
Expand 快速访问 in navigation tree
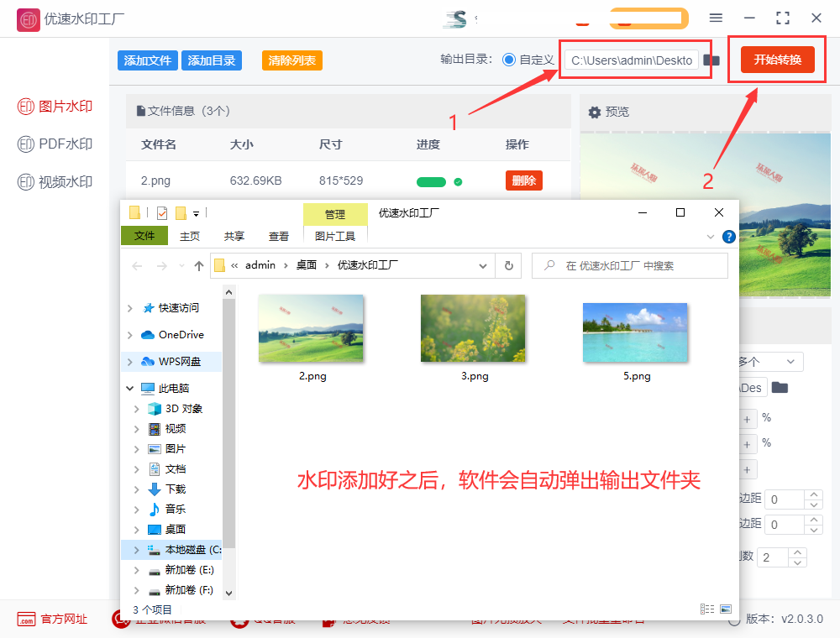point(129,308)
